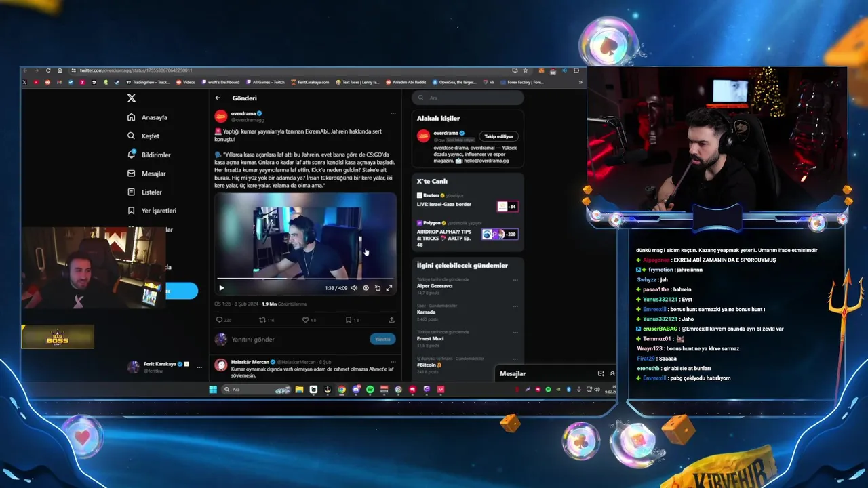
Task: Open options for Kamada trend
Action: (515, 306)
